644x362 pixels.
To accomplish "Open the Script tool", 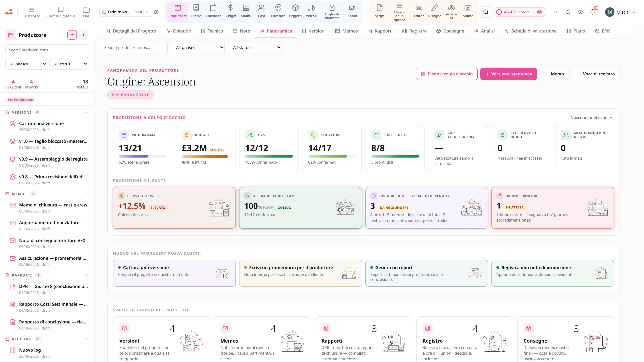I will tap(380, 12).
